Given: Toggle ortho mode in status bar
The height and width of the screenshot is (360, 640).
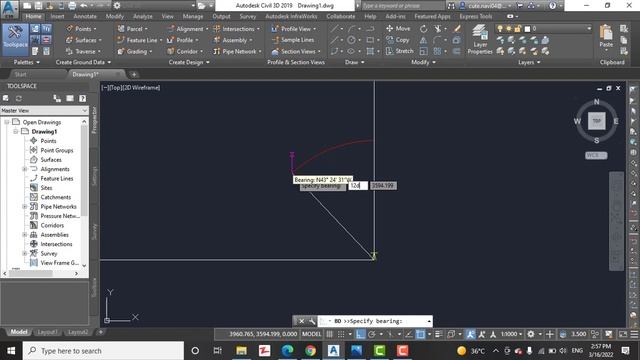Looking at the screenshot, I should [x=360, y=334].
